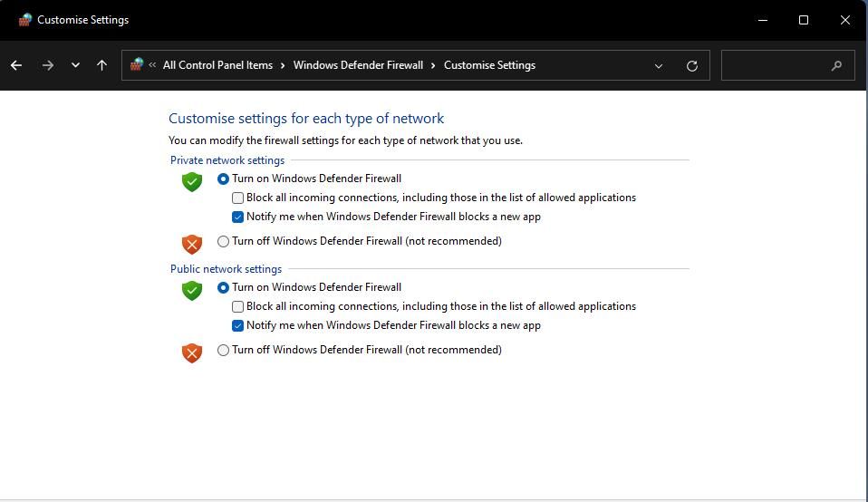Click green shield icon under Private network settings
This screenshot has width=868, height=502.
point(191,181)
